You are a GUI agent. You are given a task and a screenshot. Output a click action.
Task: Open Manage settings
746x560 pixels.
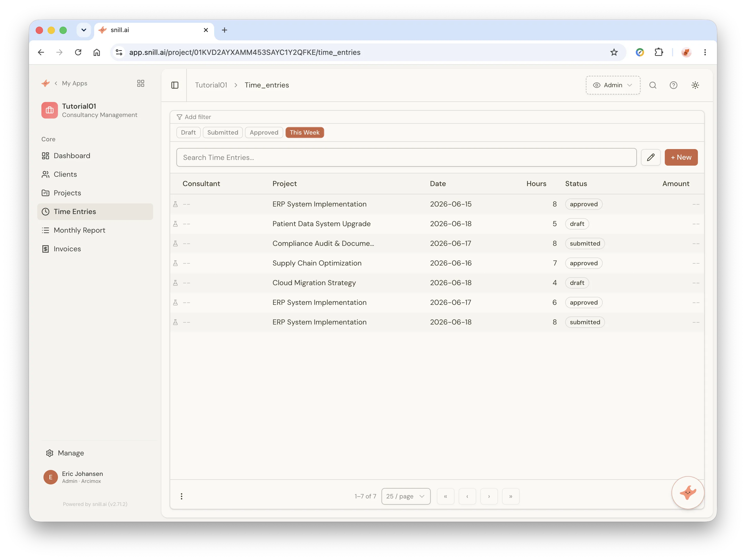65,453
